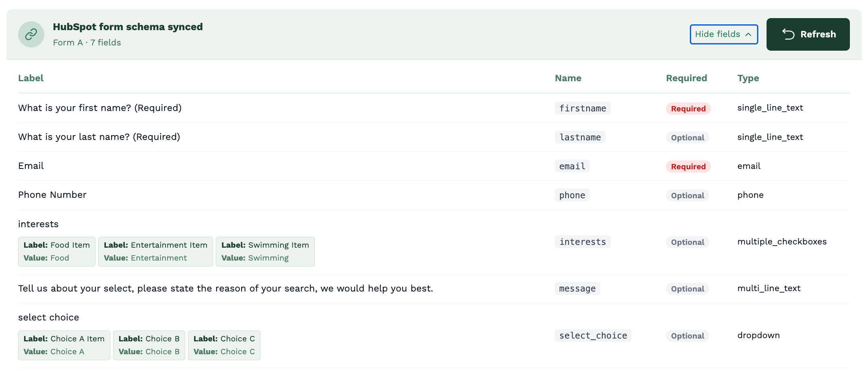Click the 'select choice' label text
Viewport: 868px width, 386px height.
tap(48, 317)
